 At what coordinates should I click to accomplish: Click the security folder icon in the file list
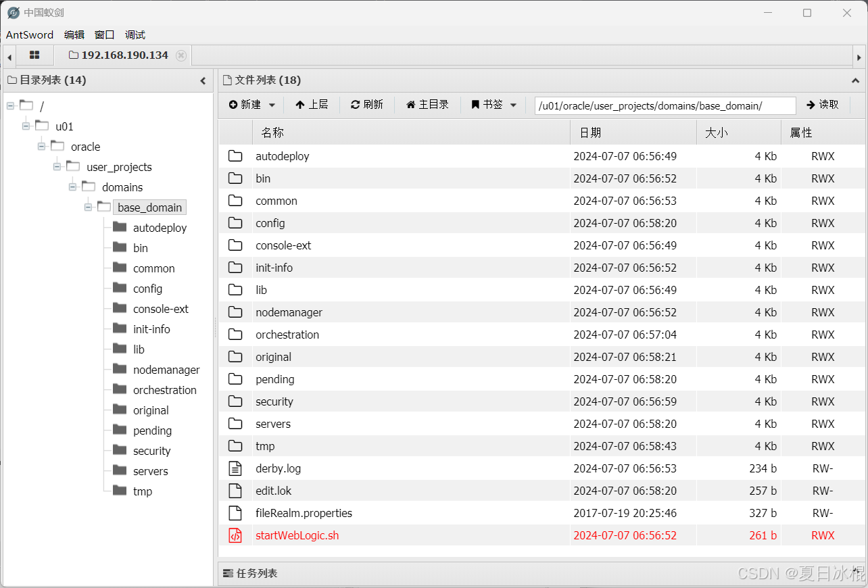tap(235, 401)
